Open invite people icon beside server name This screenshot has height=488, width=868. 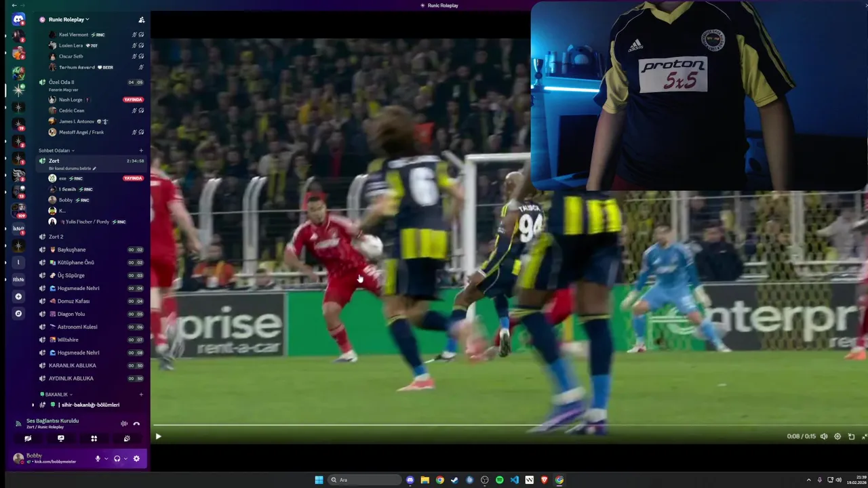click(141, 20)
